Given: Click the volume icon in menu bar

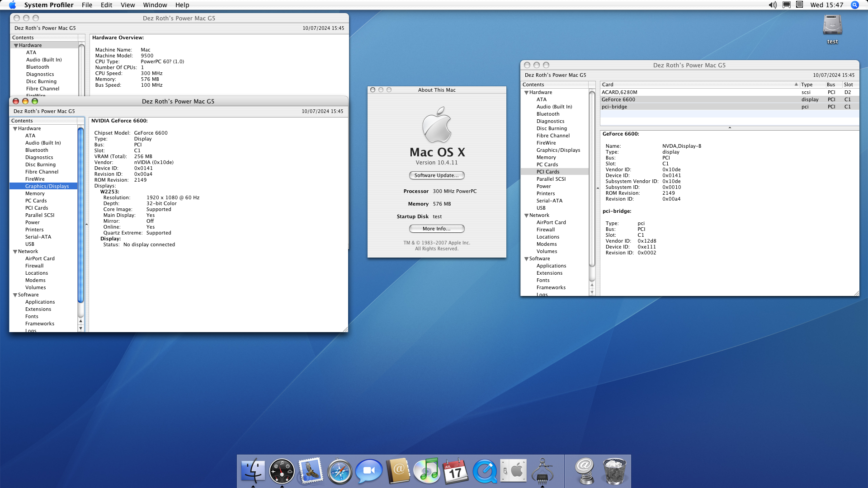Looking at the screenshot, I should tap(772, 5).
